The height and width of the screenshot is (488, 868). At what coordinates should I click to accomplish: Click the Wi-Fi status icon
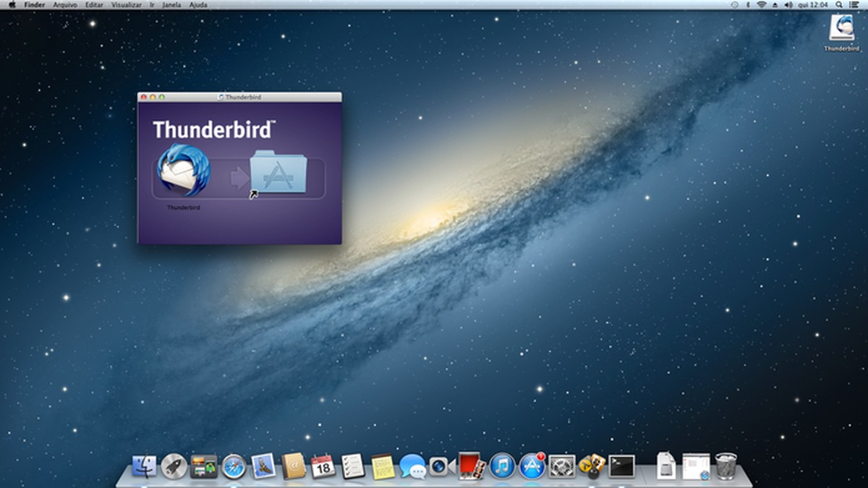762,6
